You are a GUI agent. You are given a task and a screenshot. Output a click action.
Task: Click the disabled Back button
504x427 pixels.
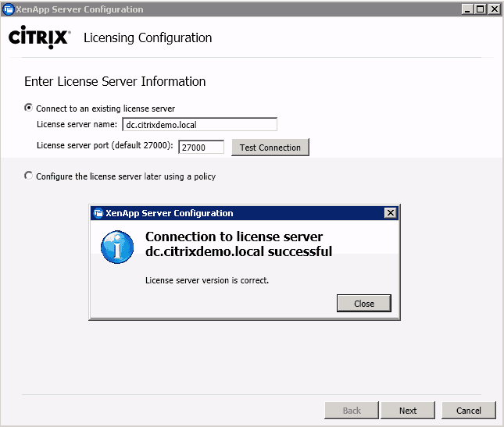coord(352,411)
